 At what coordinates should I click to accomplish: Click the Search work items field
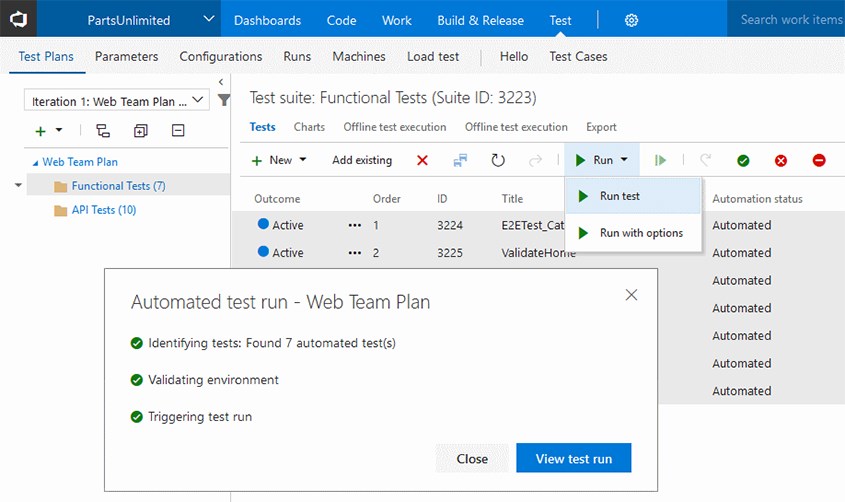(790, 20)
